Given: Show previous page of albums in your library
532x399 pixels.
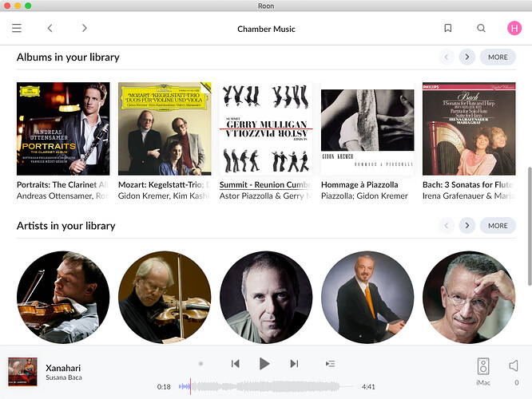Looking at the screenshot, I should [447, 57].
